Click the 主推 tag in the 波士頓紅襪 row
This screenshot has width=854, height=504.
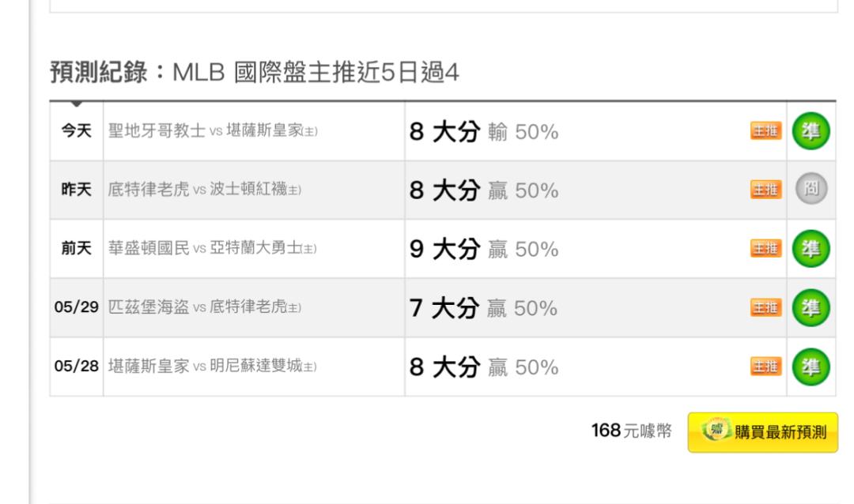(x=765, y=190)
